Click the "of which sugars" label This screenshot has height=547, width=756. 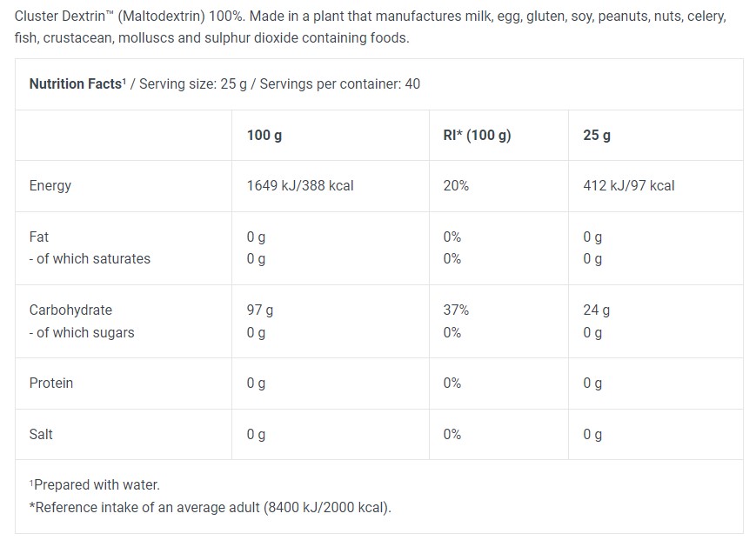tap(82, 332)
